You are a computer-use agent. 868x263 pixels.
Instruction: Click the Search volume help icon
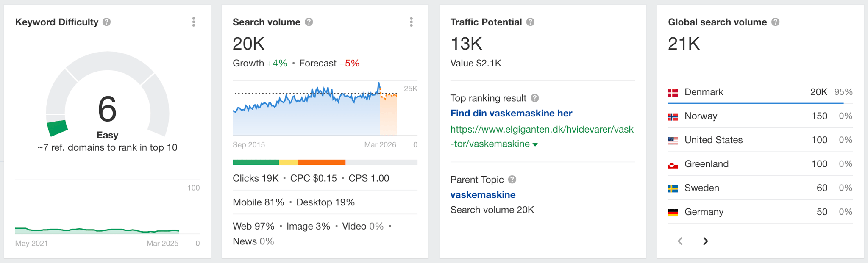[x=309, y=22]
